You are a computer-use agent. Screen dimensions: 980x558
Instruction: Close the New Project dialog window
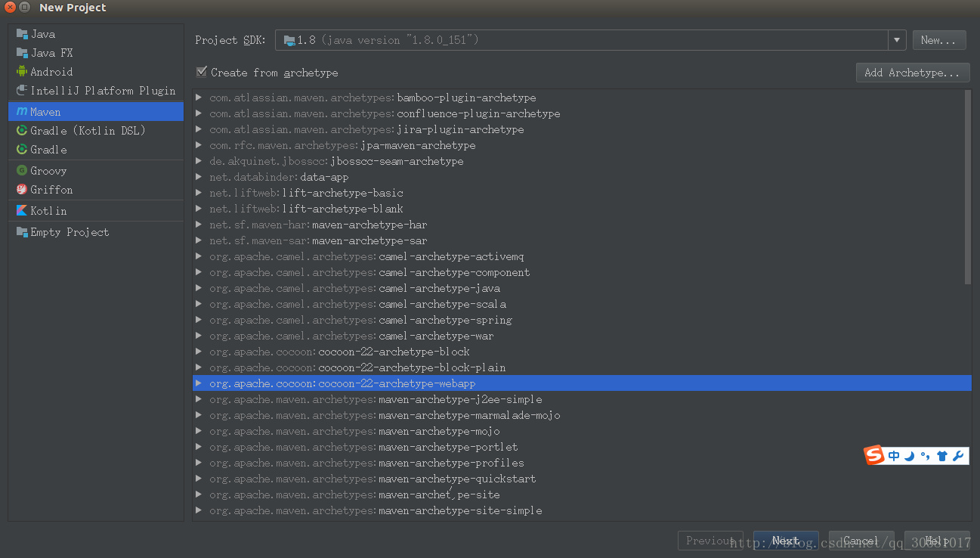11,8
